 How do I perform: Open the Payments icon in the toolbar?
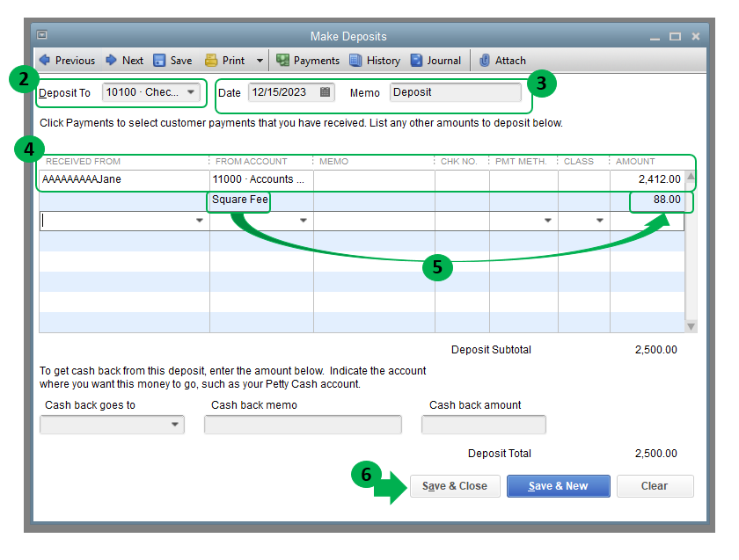click(x=282, y=60)
